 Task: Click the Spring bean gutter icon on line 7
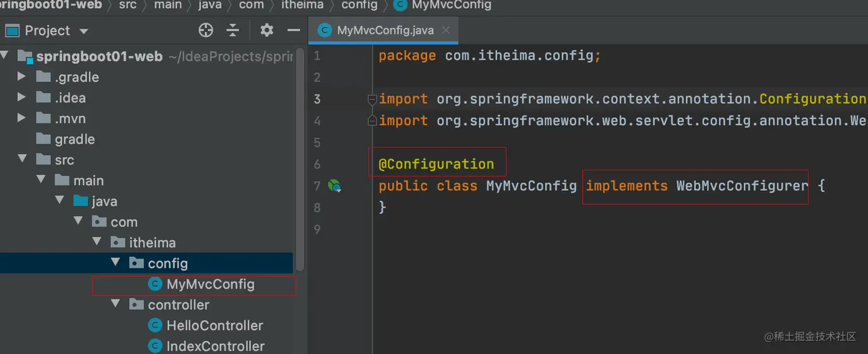tap(334, 186)
